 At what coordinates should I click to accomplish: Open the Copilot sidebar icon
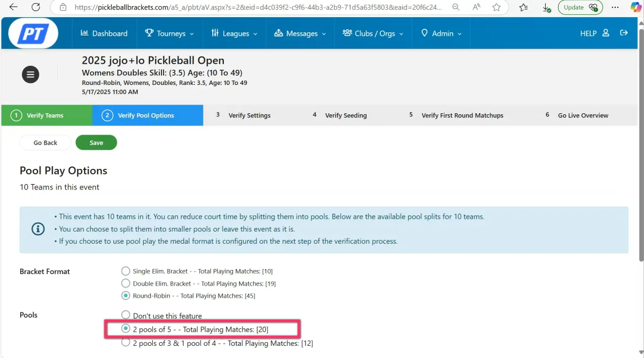[x=635, y=7]
